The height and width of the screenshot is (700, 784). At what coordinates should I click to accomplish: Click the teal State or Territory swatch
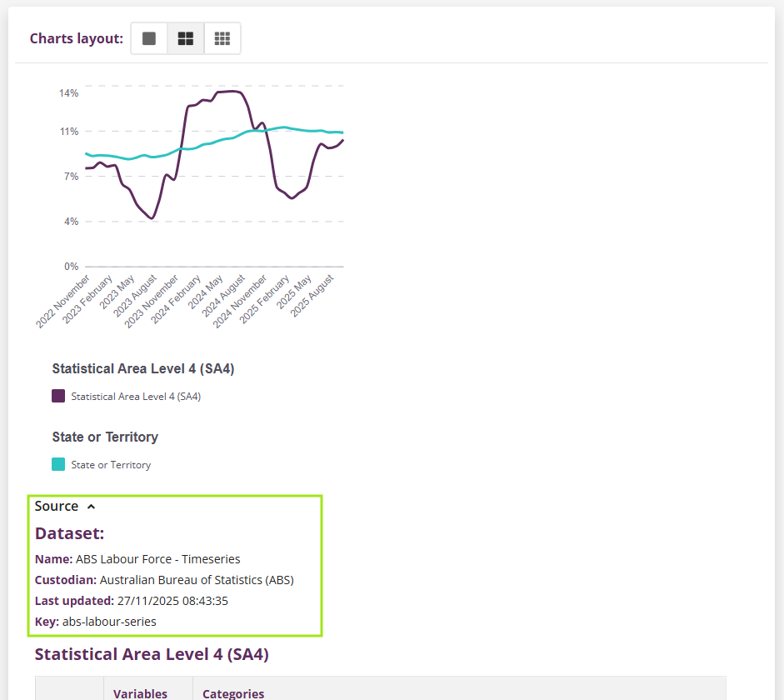tap(58, 465)
